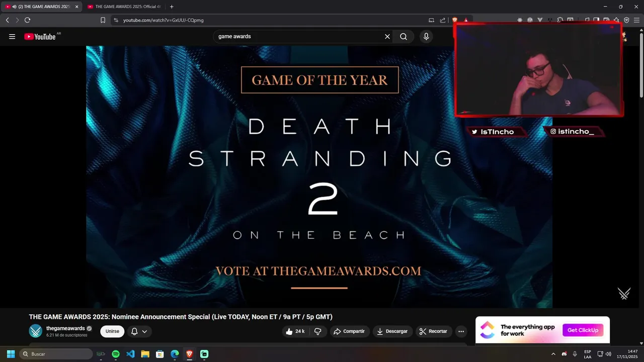The height and width of the screenshot is (362, 644).
Task: Share this page via address bar icon
Action: [443, 20]
